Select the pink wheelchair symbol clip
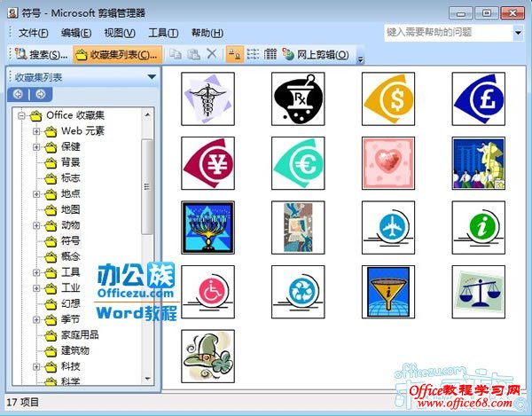The image size is (532, 416). 207,292
